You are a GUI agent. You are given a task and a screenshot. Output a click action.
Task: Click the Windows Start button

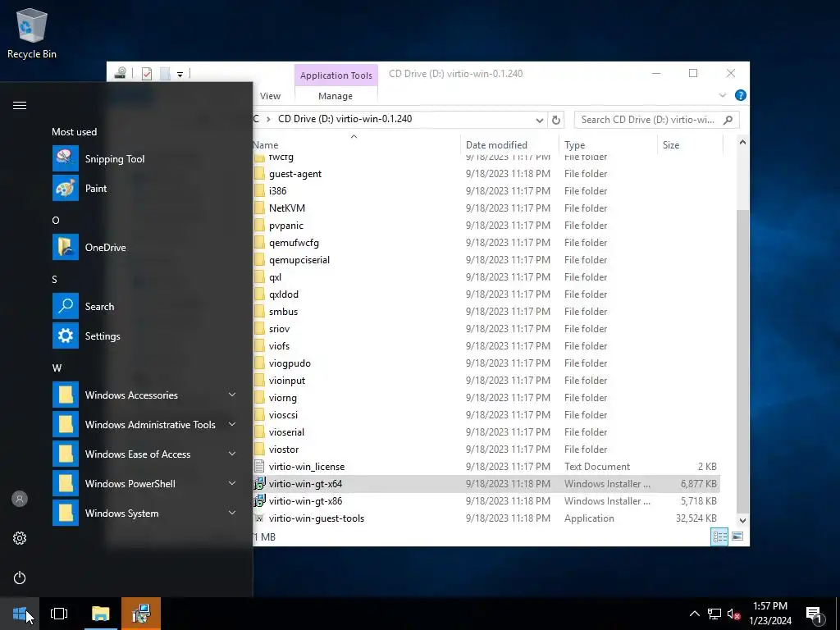point(20,614)
